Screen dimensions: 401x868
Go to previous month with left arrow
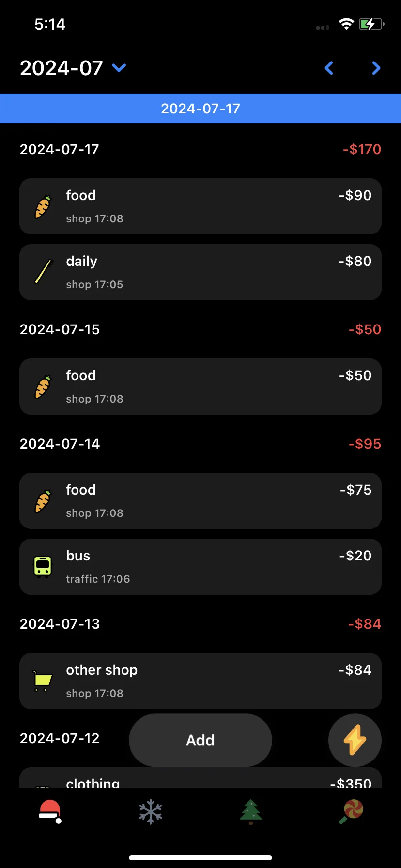click(x=329, y=68)
